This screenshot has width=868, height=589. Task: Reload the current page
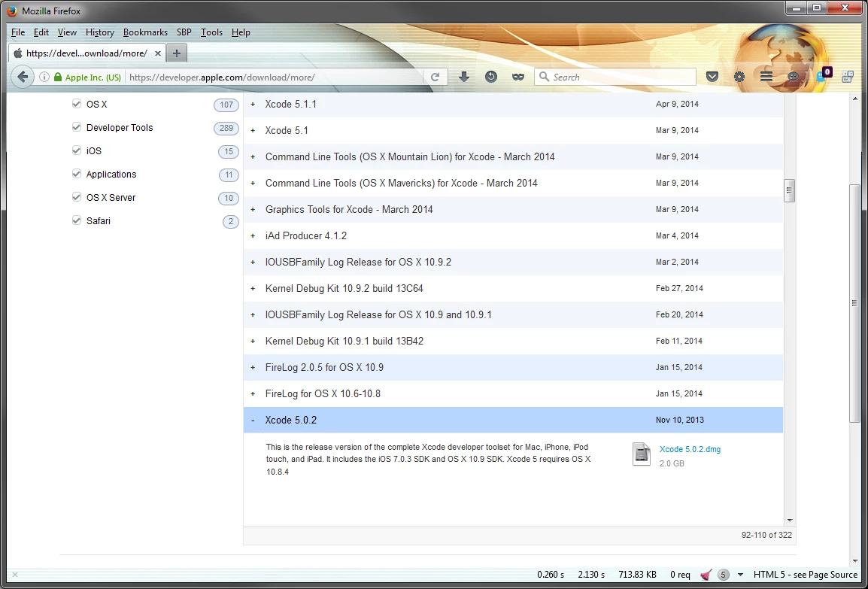tap(435, 77)
